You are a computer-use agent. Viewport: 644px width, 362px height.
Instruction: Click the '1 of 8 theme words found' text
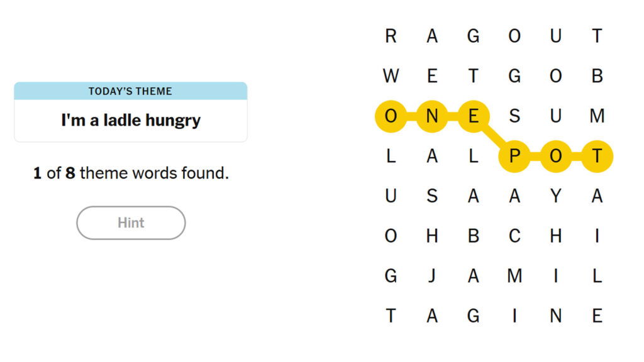point(131,173)
